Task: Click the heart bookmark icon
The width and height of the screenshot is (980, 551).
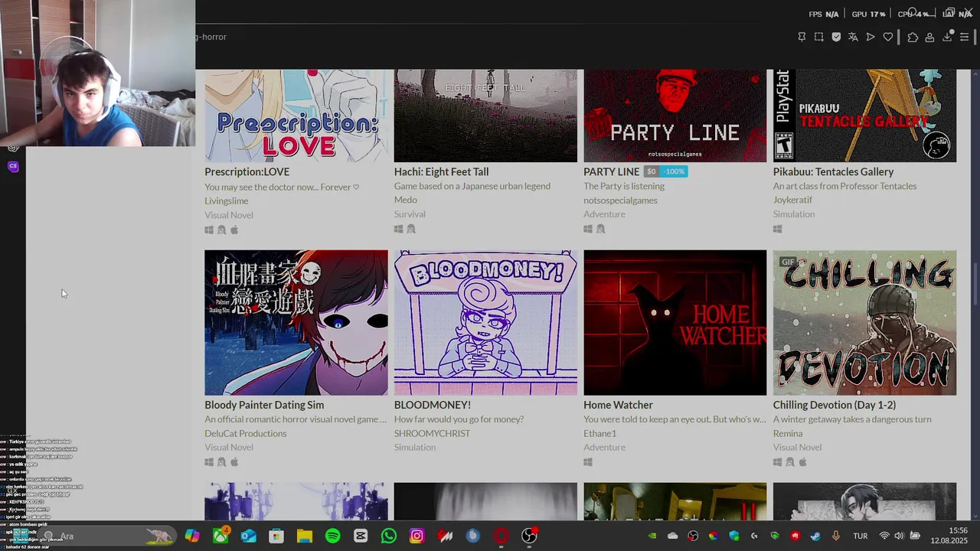Action: pos(888,37)
